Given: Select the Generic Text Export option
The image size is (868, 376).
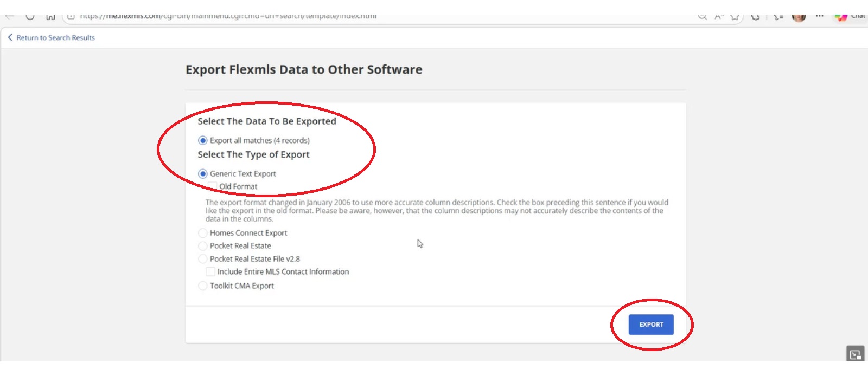Looking at the screenshot, I should pyautogui.click(x=203, y=174).
